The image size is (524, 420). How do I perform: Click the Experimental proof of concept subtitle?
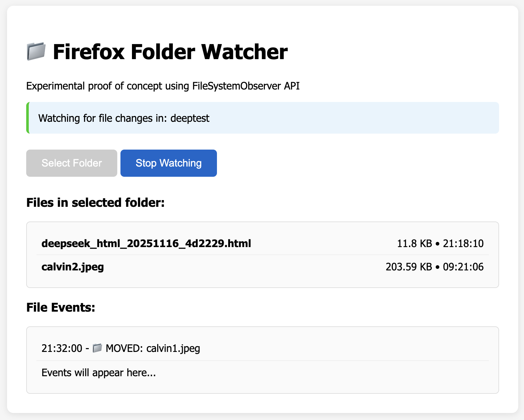[163, 86]
